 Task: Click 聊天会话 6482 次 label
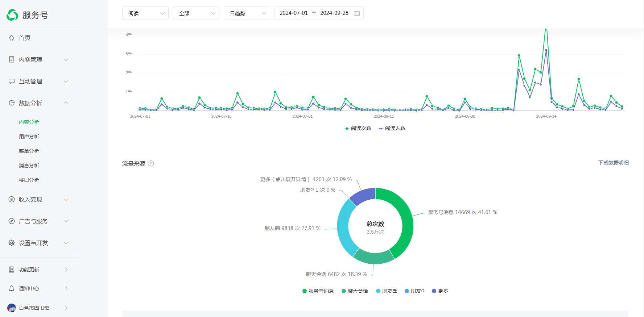click(x=336, y=274)
